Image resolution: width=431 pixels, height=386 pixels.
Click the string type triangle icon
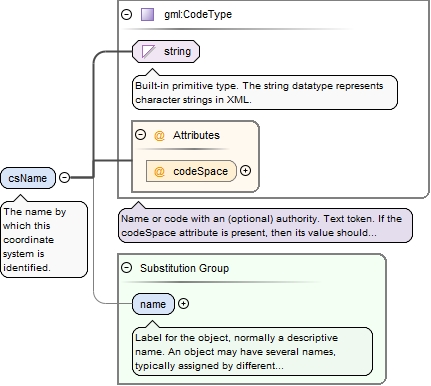148,52
